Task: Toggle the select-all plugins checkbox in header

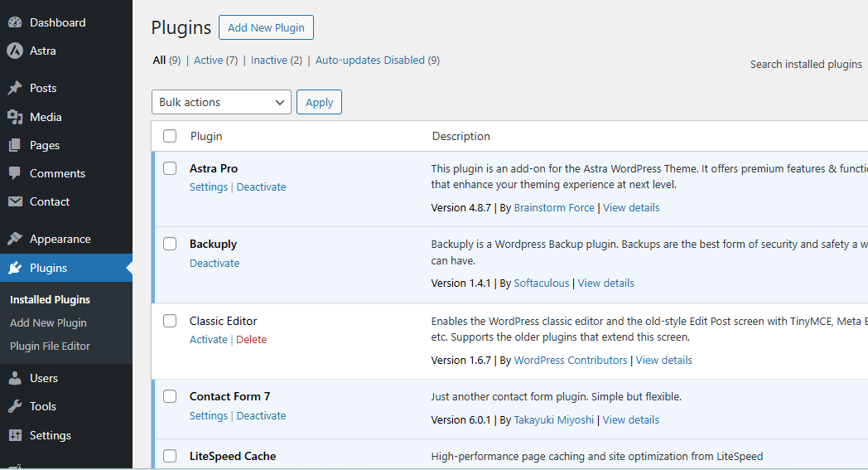Action: [170, 136]
